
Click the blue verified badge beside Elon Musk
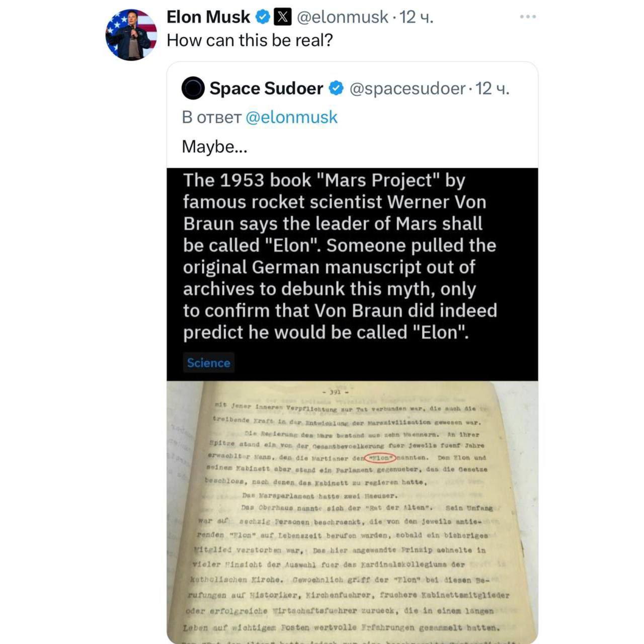coord(262,17)
